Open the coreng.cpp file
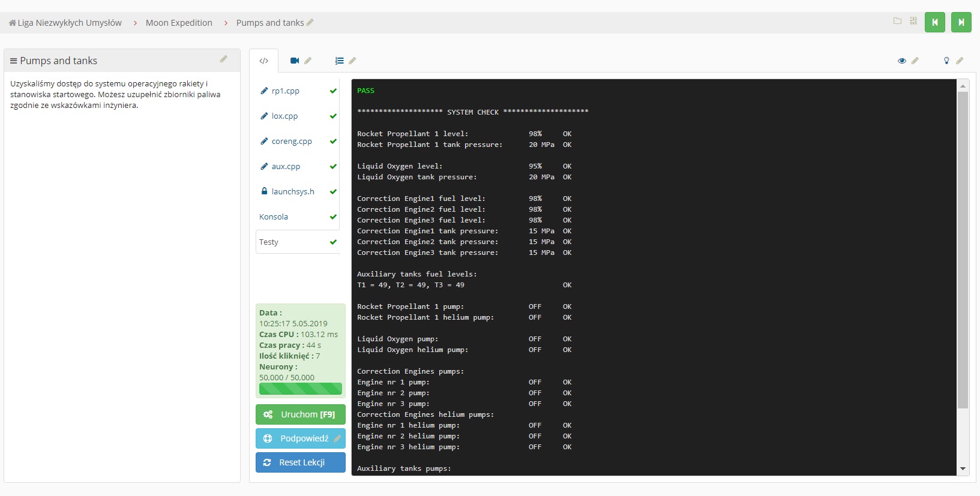This screenshot has height=496, width=980. (x=292, y=142)
